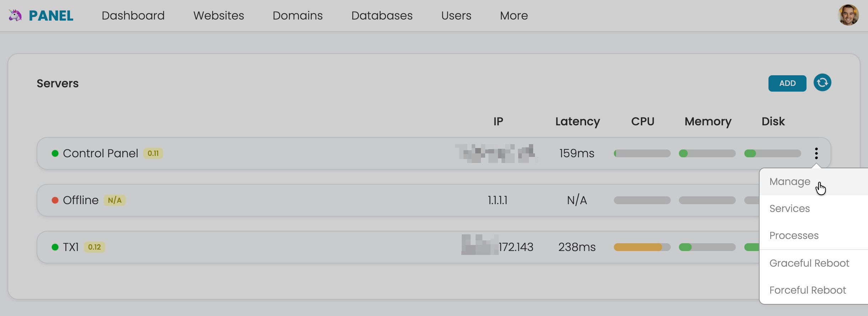Click the green status dot for Control Panel

coord(55,153)
